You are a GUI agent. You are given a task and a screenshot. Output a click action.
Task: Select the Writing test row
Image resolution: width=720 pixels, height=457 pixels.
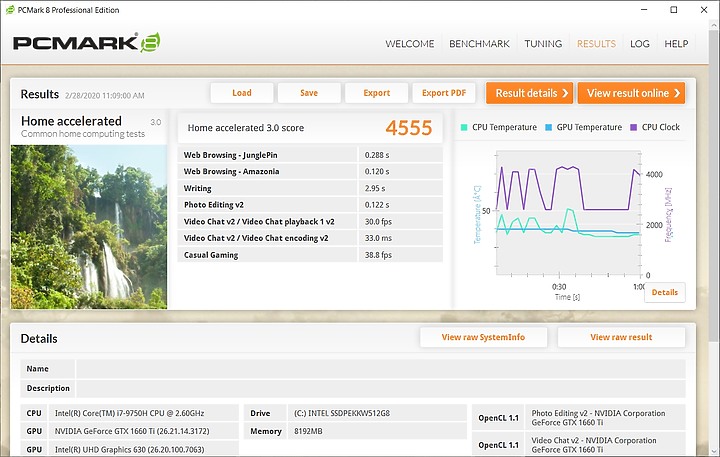coord(310,188)
